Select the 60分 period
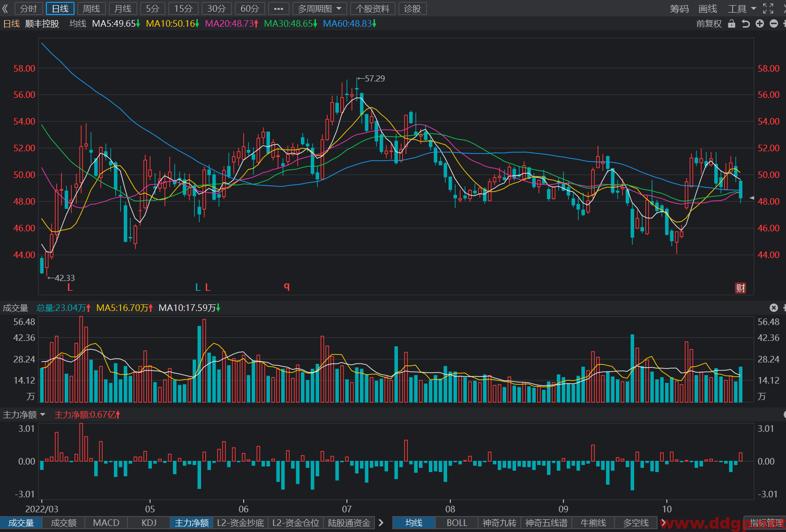Screen dimensions: 786x532 point(250,8)
